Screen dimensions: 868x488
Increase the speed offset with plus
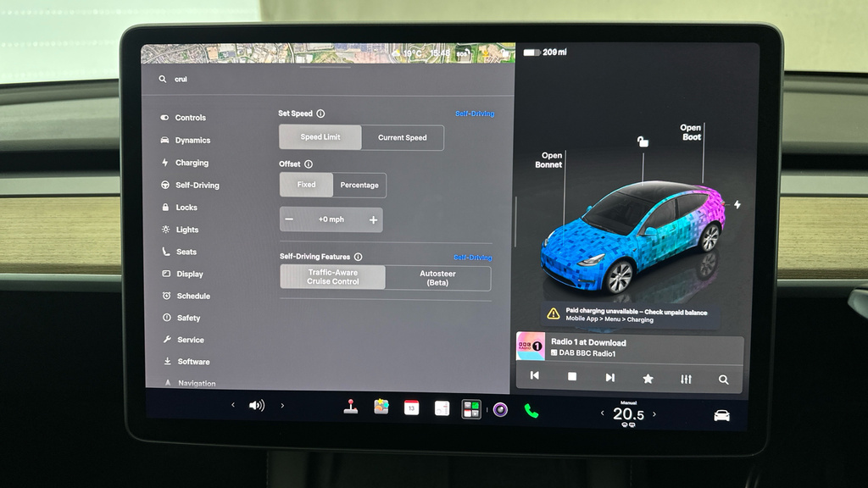373,220
